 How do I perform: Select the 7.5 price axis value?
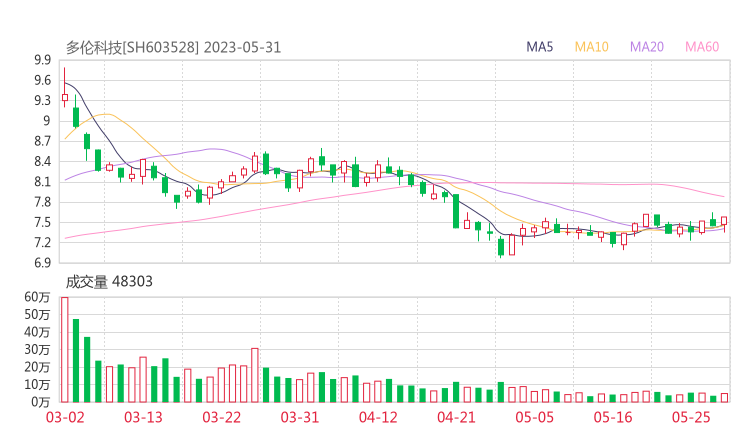click(x=42, y=222)
